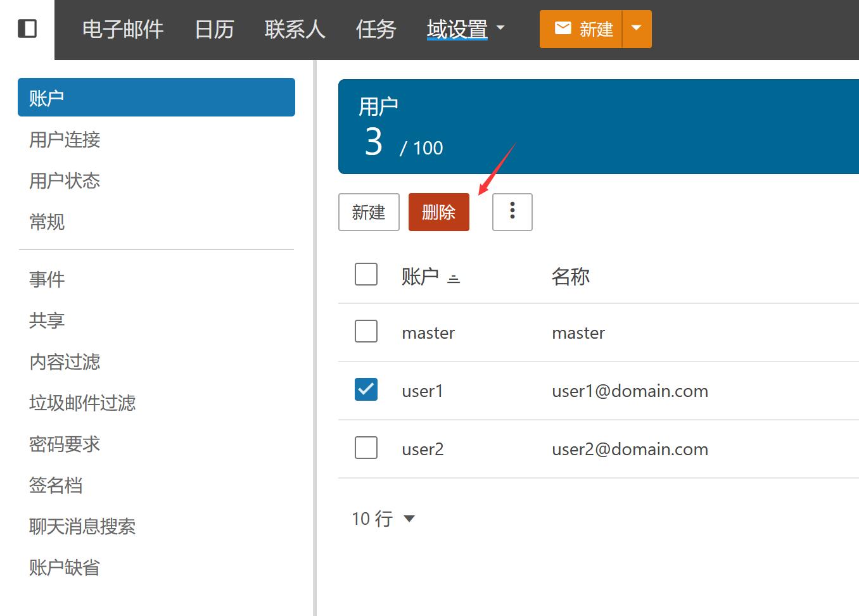
Task: Select the master account checkbox
Action: click(x=366, y=331)
